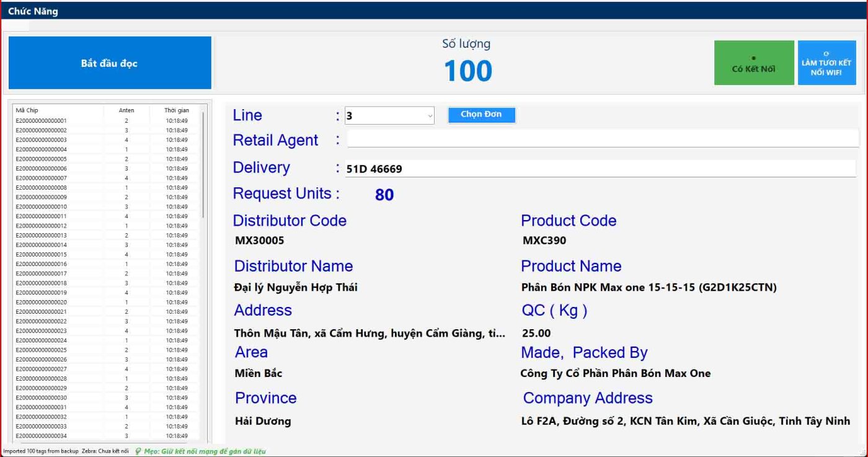The width and height of the screenshot is (868, 457).
Task: Sort the list by Mã Chip column header
Action: 27,110
